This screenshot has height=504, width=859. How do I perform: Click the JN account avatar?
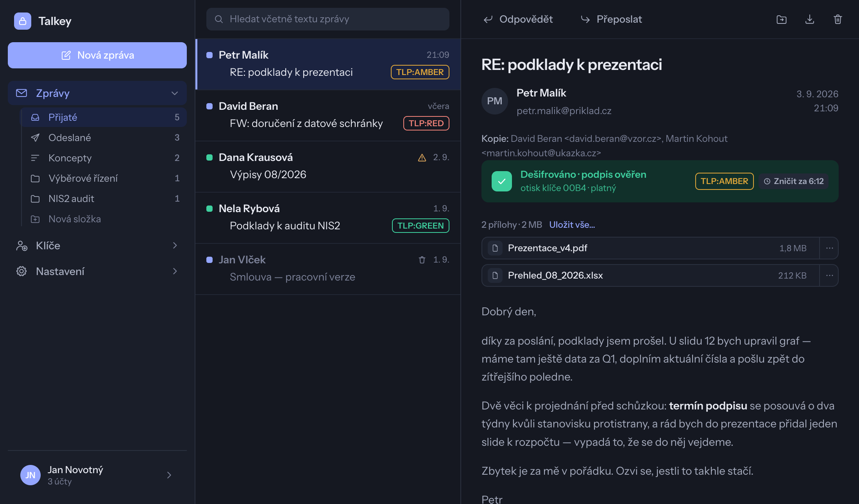(x=30, y=475)
